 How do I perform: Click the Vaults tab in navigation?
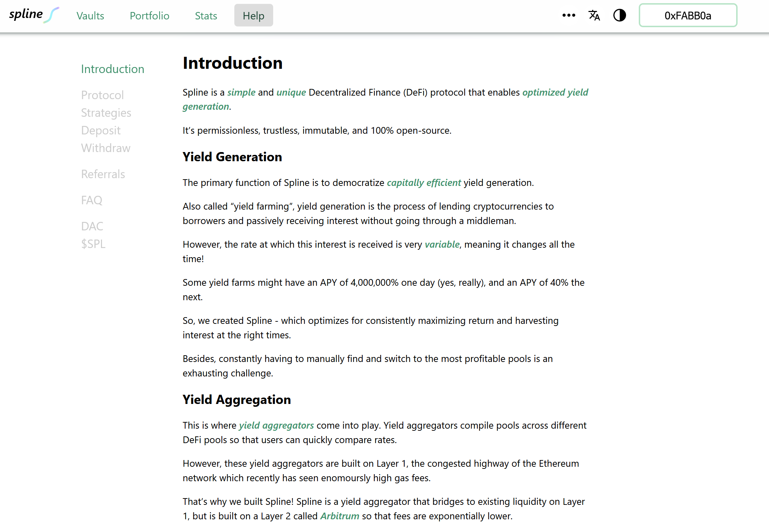[x=90, y=16]
